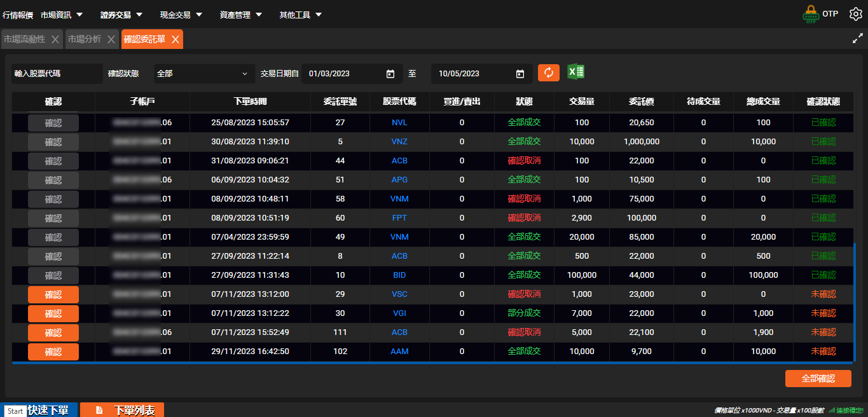Click the OTP padlock icon

click(811, 14)
